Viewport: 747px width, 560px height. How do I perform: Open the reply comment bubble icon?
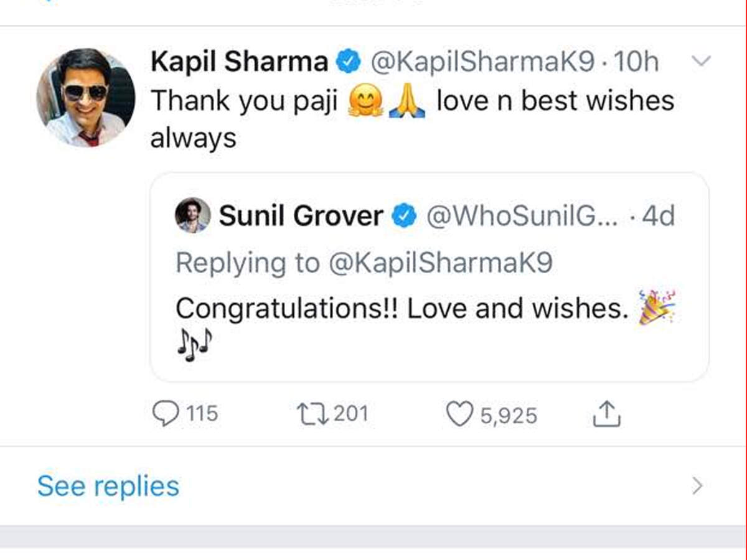point(166,414)
